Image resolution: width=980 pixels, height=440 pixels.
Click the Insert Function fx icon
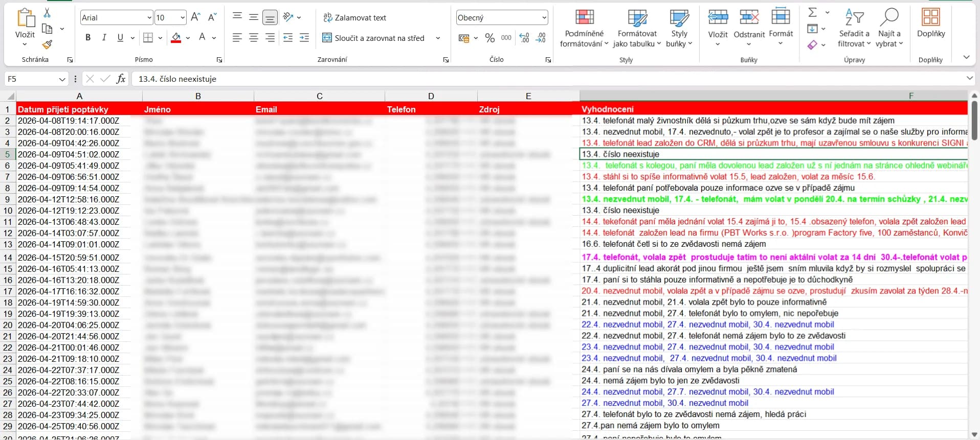coord(121,79)
